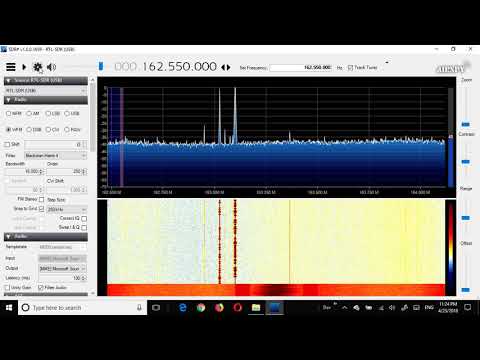Launch Google Chrome from the taskbar
Image resolution: width=480 pixels, height=360 pixels.
pos(201,307)
